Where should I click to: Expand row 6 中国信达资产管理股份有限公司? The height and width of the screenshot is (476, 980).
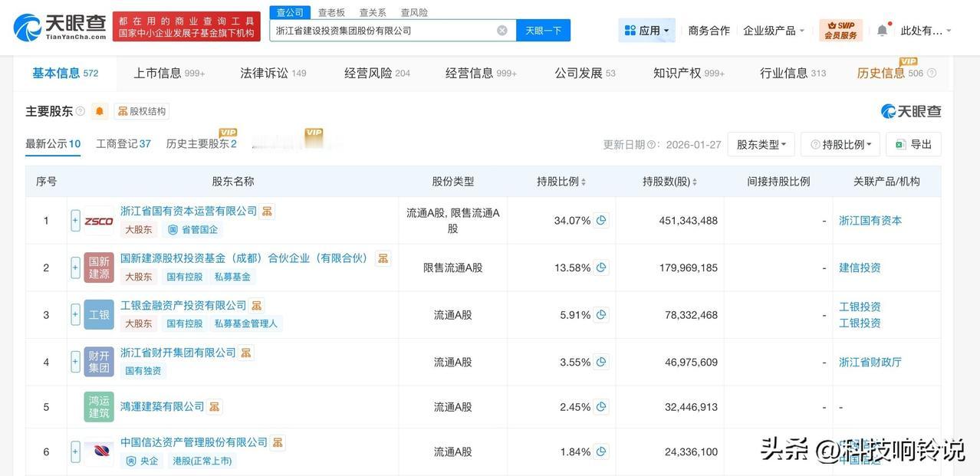(x=75, y=451)
